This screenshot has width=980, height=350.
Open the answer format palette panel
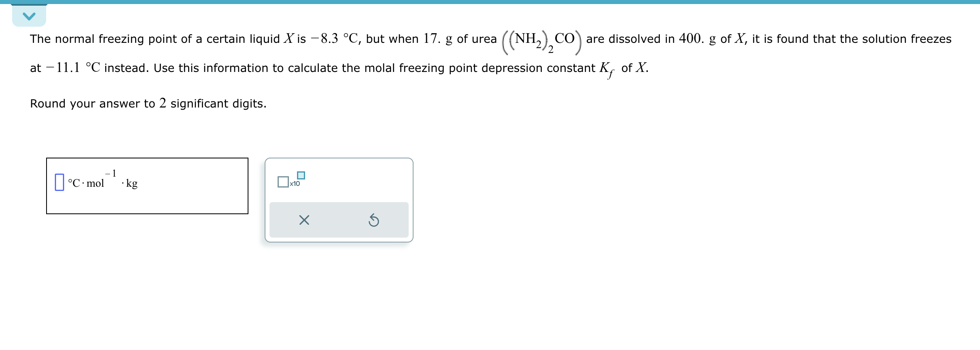[339, 199]
